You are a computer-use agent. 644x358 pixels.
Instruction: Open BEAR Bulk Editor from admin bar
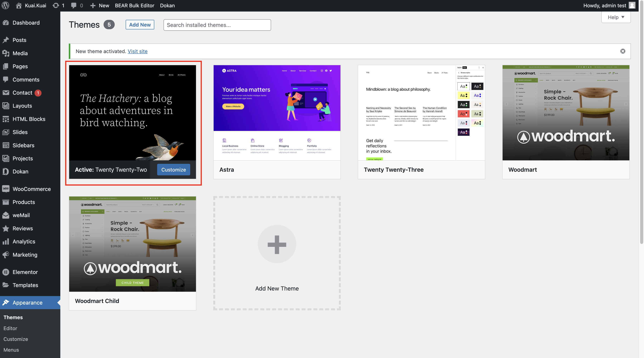coord(134,6)
